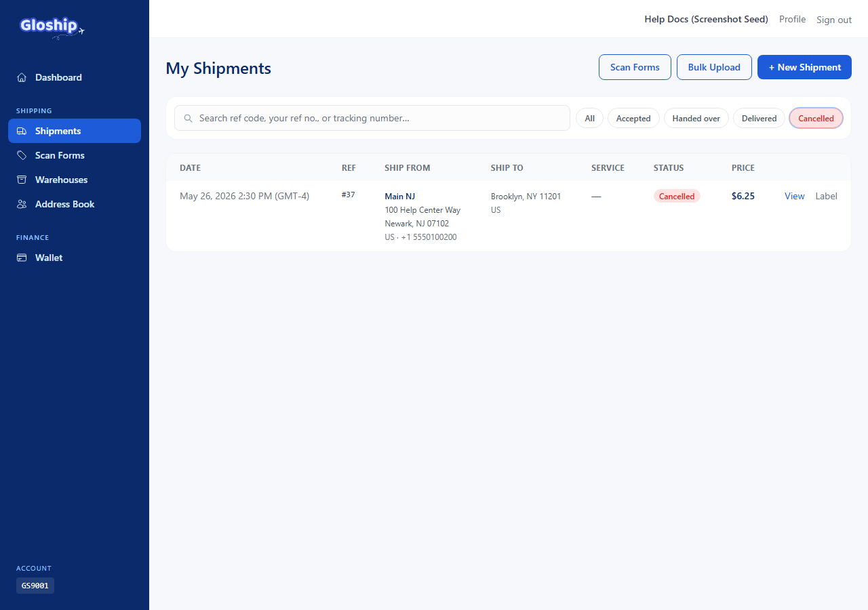Click the REF column header
868x610 pixels.
click(349, 167)
